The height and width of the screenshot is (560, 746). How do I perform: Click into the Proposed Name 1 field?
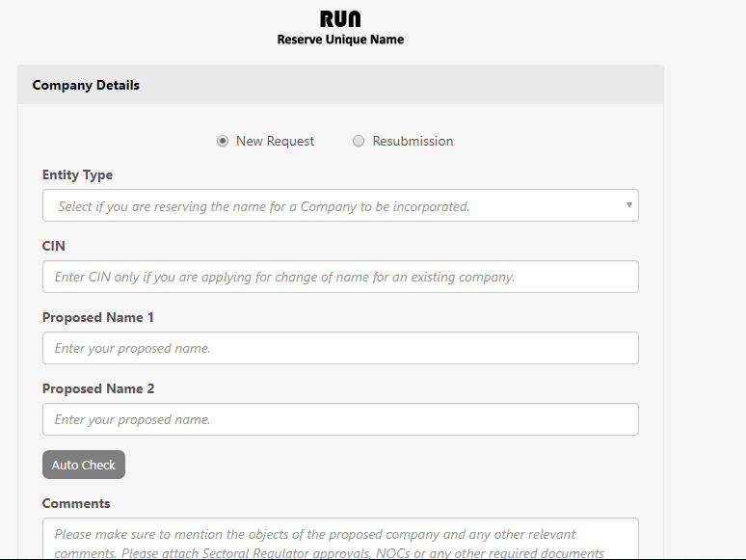[x=340, y=348]
